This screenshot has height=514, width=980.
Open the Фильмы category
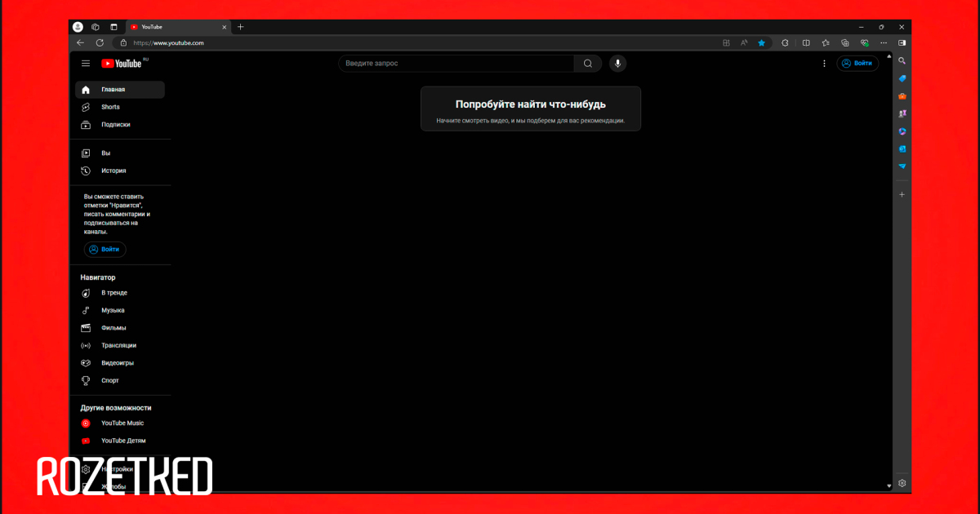[120, 328]
